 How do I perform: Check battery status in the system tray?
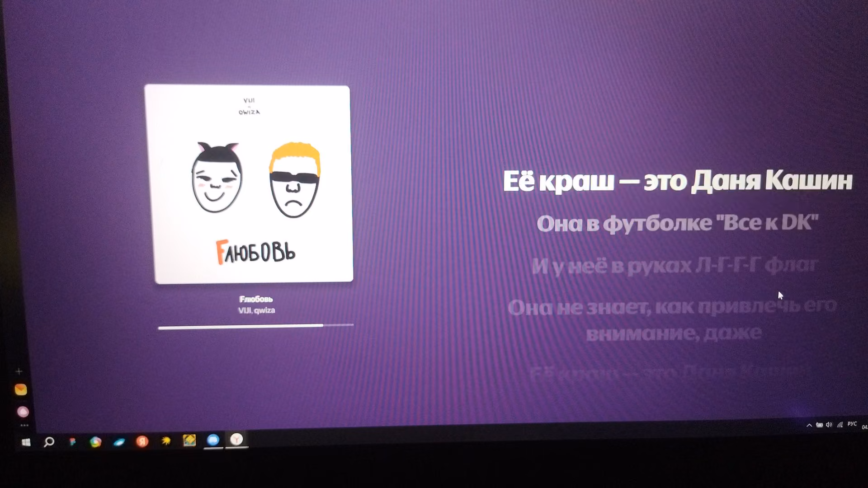pos(819,425)
